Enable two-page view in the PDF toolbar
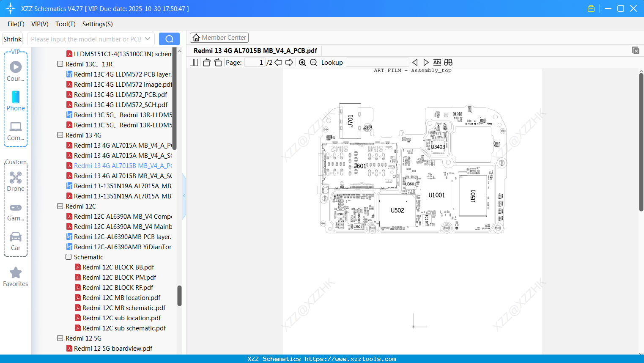 (x=193, y=62)
